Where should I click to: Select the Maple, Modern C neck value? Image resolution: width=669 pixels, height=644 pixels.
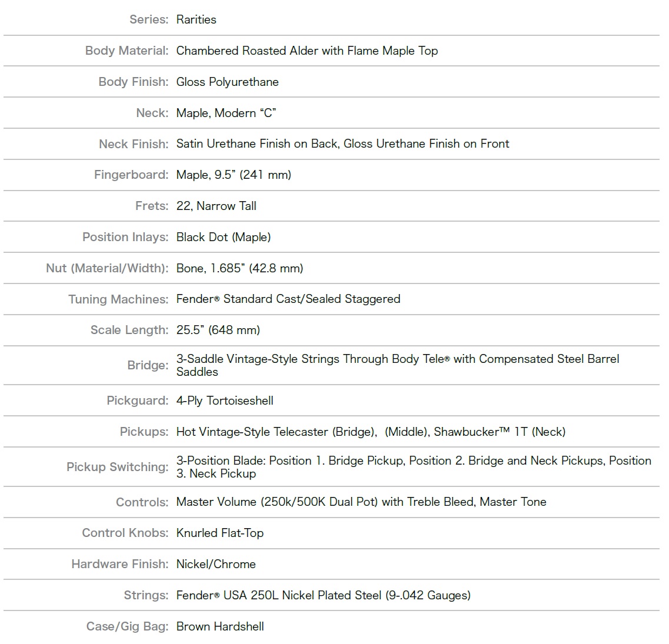coord(226,113)
